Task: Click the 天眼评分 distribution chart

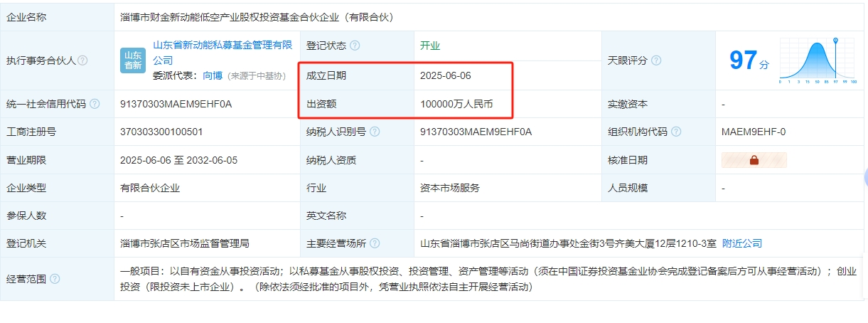Action: click(818, 60)
